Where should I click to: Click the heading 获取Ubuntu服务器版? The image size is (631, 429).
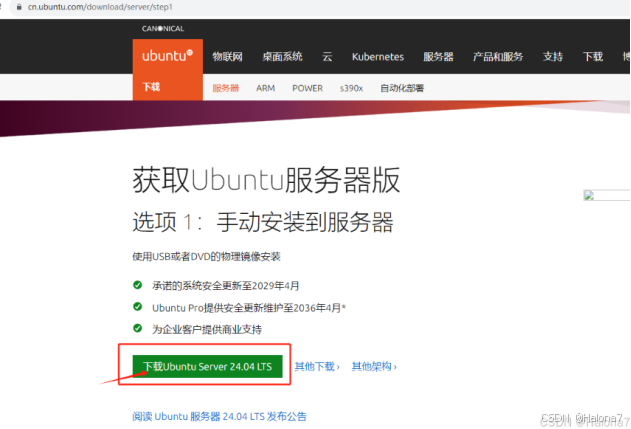coord(266,179)
